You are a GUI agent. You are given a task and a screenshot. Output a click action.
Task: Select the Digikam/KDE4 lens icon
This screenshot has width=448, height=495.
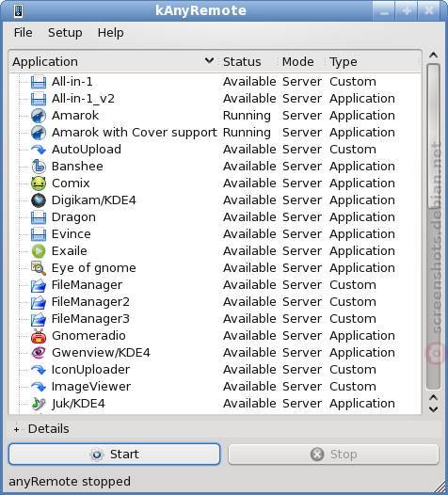pyautogui.click(x=39, y=200)
